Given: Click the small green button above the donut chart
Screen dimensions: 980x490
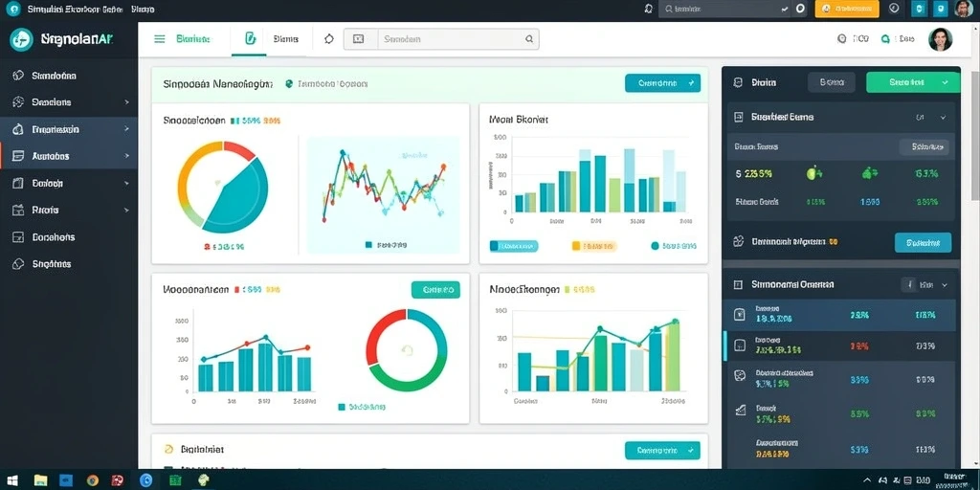Looking at the screenshot, I should click(435, 289).
